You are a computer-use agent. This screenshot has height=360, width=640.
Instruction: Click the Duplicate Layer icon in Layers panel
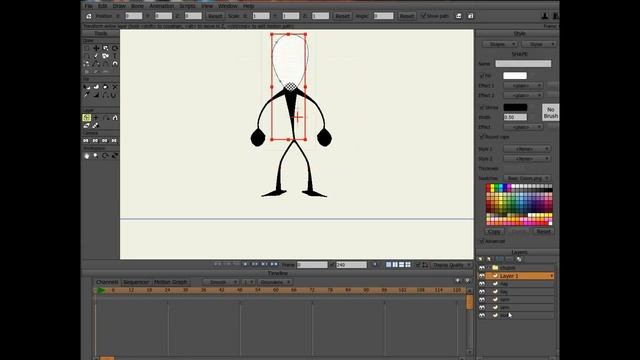click(489, 259)
